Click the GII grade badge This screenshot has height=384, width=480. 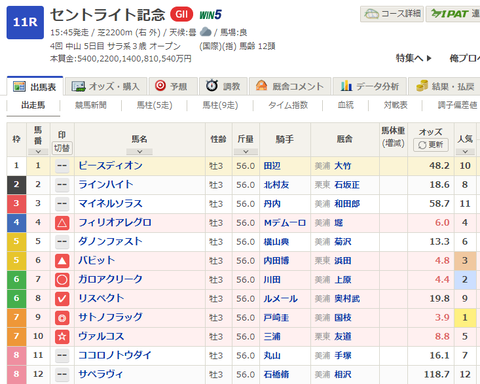coord(182,14)
